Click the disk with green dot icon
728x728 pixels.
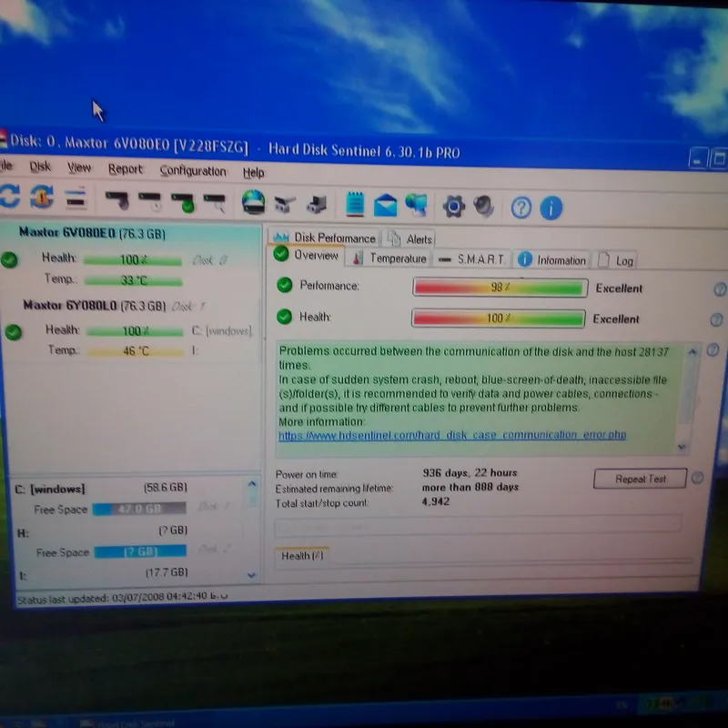[x=183, y=202]
